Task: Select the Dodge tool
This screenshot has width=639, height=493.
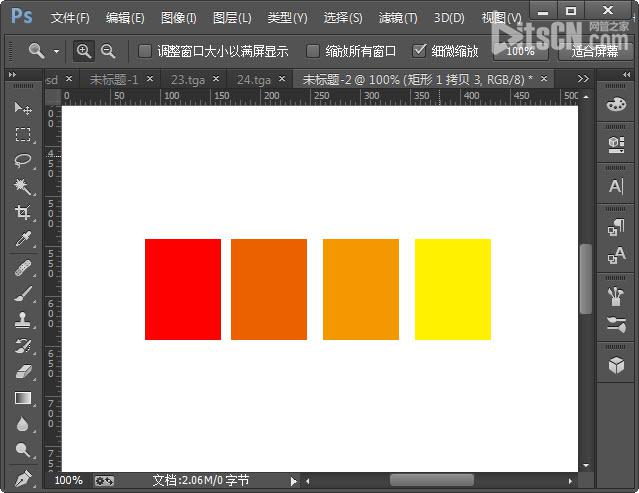Action: (x=23, y=450)
